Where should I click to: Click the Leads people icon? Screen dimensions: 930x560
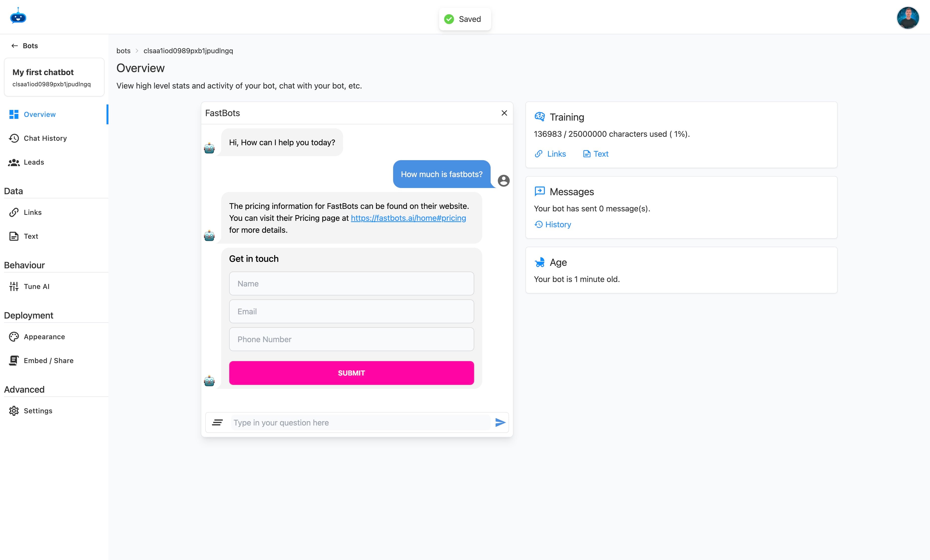[x=14, y=162]
